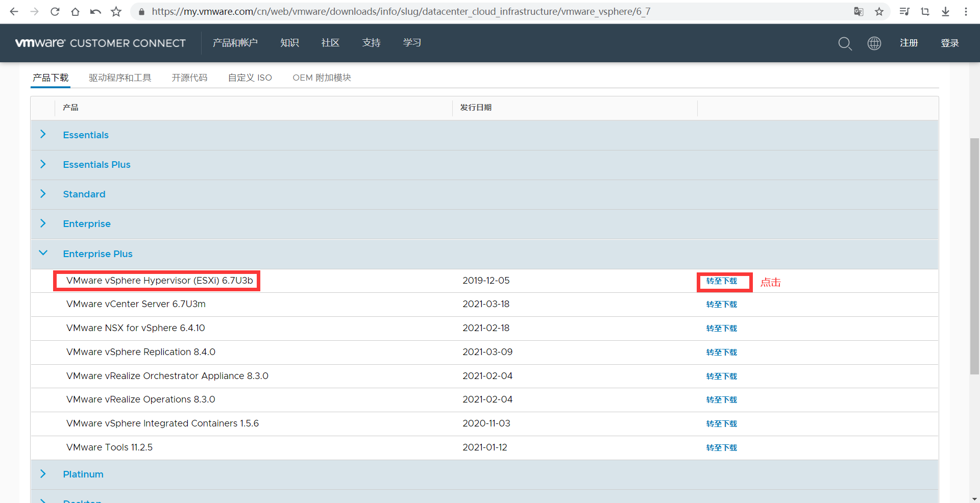Switch to the 开源代码 tab

point(189,78)
